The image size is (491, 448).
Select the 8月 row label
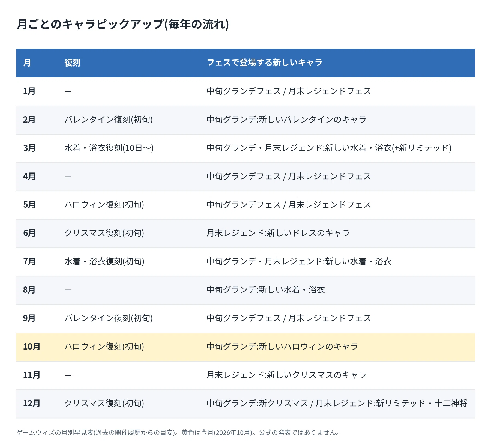[29, 290]
